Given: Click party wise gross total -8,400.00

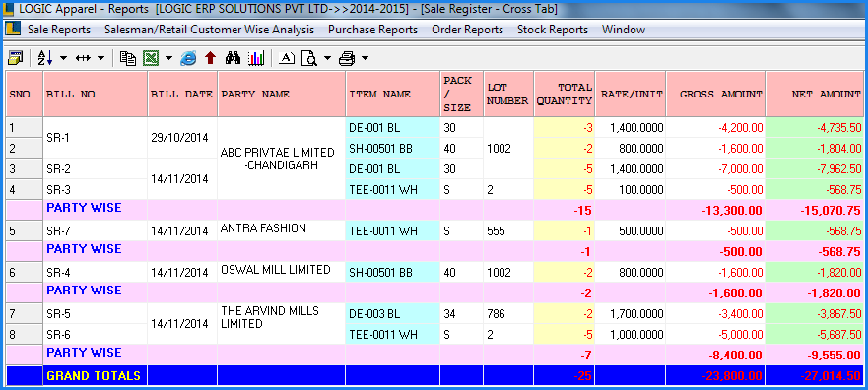Looking at the screenshot, I should (x=715, y=355).
